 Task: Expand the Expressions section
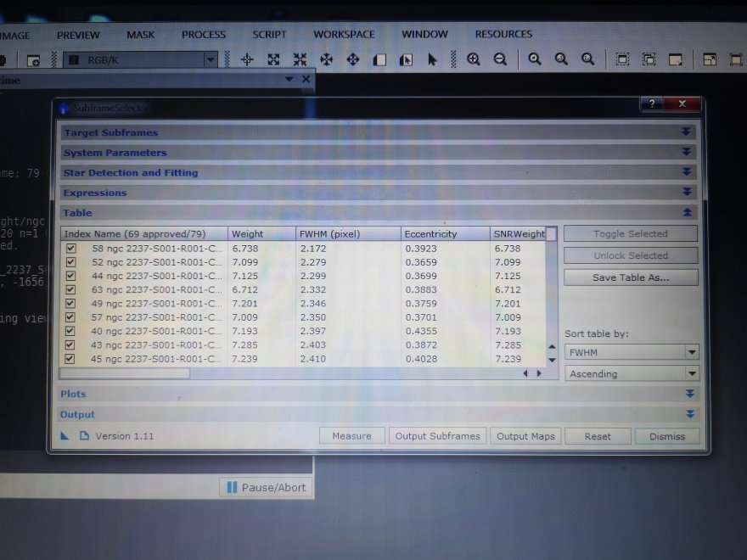687,192
